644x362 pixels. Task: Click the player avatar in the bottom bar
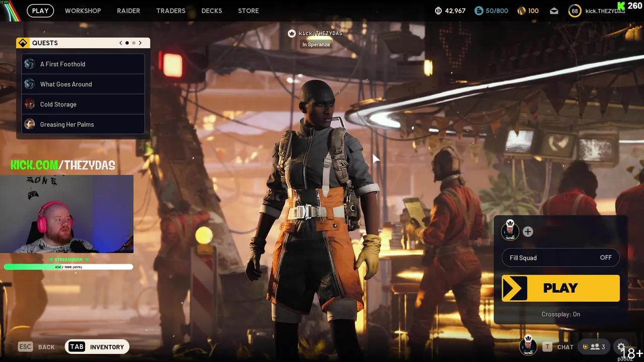(528, 345)
